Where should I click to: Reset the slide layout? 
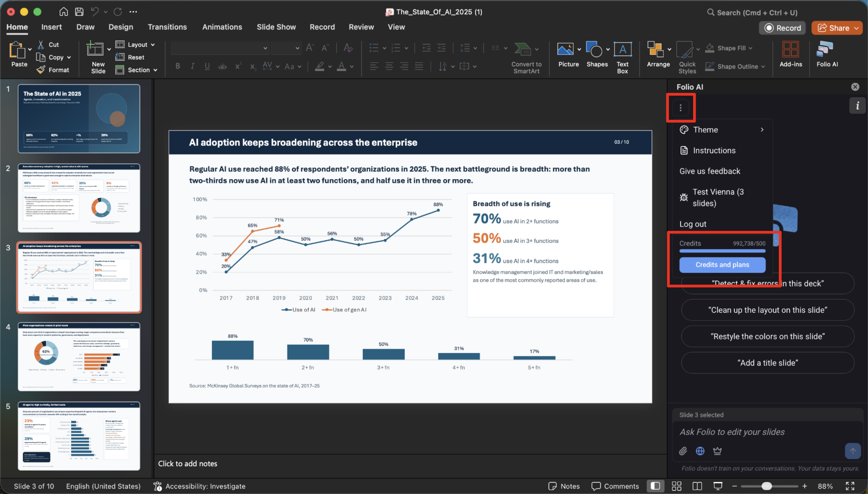pyautogui.click(x=130, y=57)
